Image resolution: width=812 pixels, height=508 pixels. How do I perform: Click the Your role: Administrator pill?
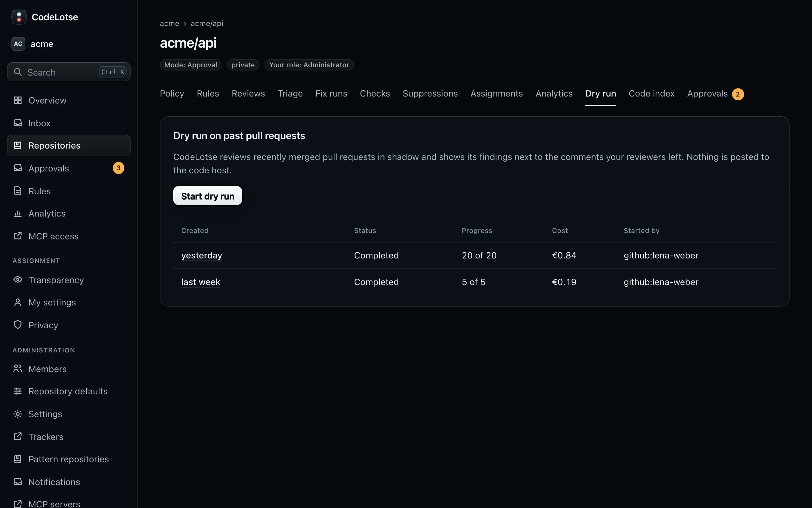pos(309,65)
